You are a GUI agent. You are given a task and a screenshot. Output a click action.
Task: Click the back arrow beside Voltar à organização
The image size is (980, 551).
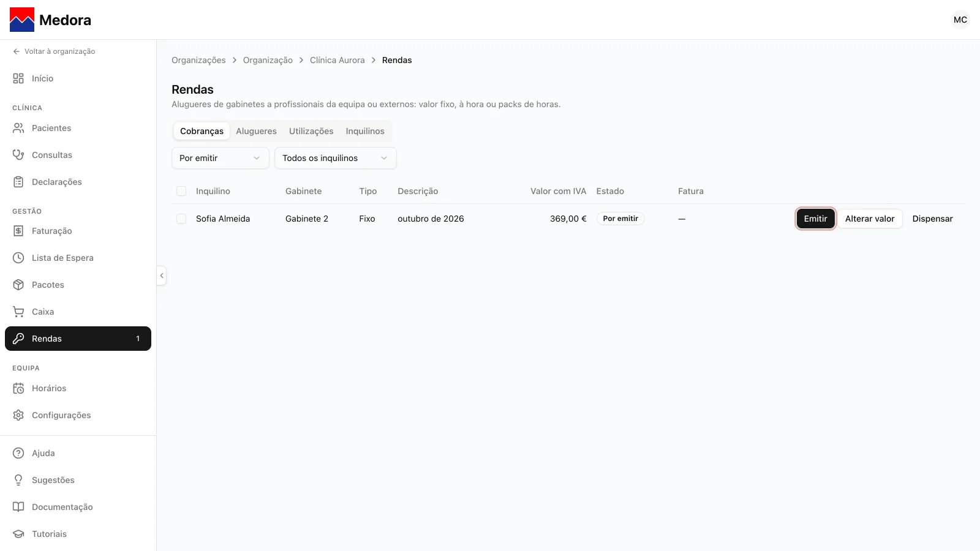(17, 51)
